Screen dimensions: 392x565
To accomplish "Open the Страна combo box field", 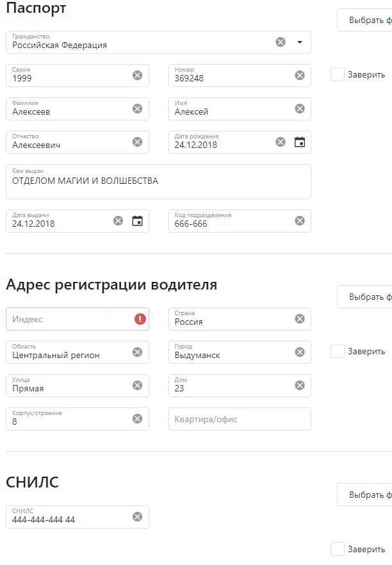I will coord(231,320).
